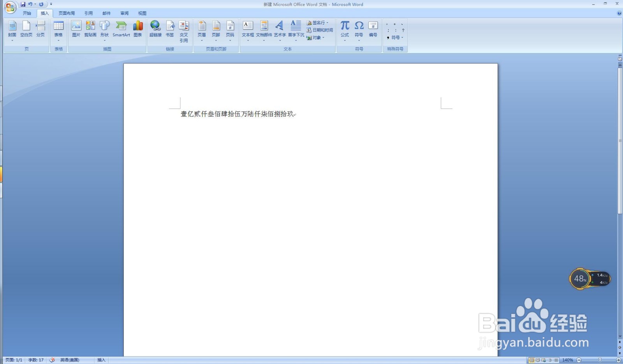Viewport: 623px width, 364px height.
Task: Insert a cover page (封面)
Action: (12, 29)
